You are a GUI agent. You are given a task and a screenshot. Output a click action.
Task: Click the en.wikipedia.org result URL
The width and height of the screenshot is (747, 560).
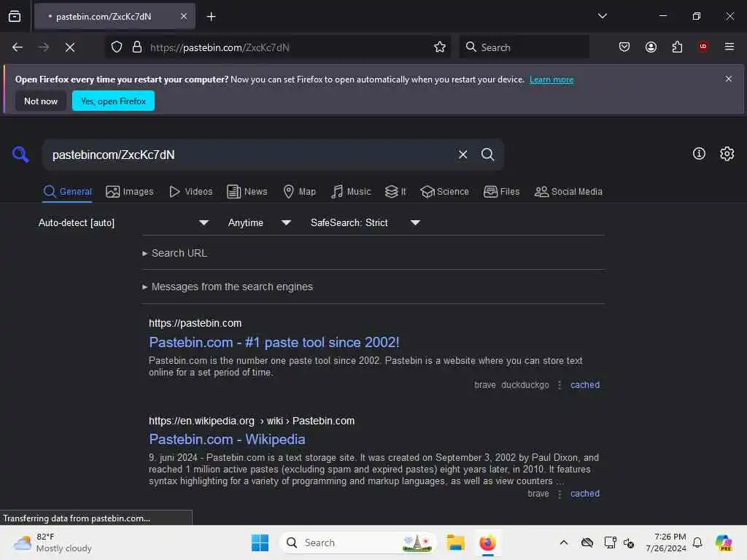point(252,421)
